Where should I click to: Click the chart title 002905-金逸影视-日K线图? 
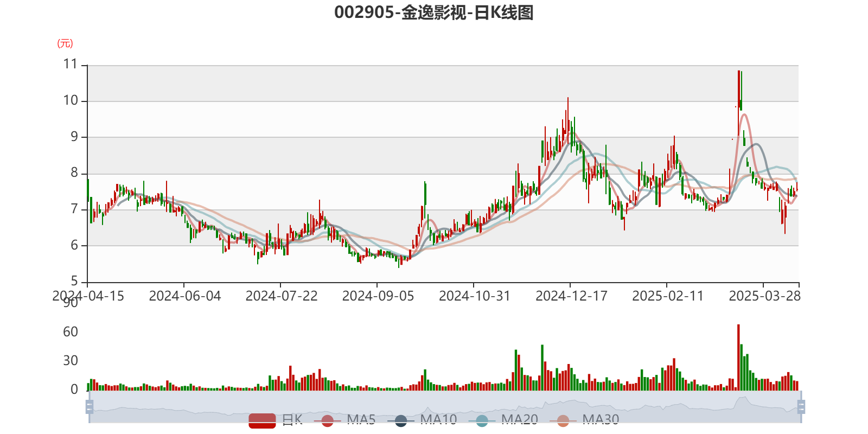[x=434, y=12]
